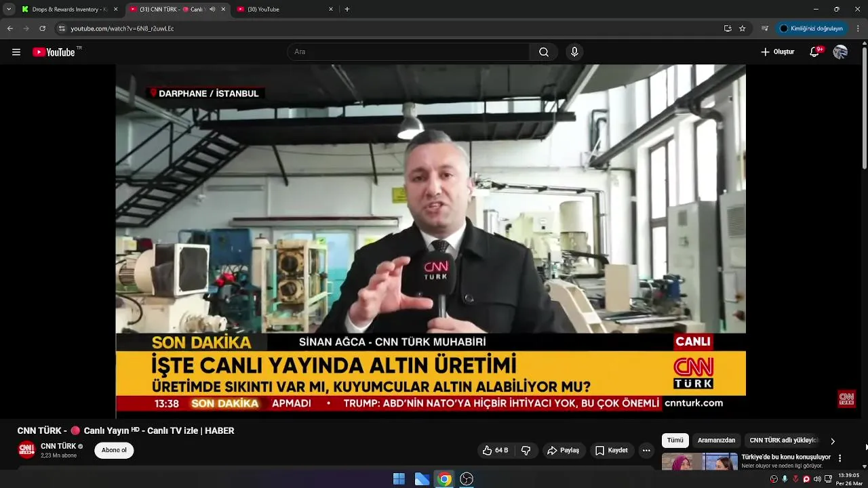
Task: Like the video with thumbs up
Action: pyautogui.click(x=495, y=450)
